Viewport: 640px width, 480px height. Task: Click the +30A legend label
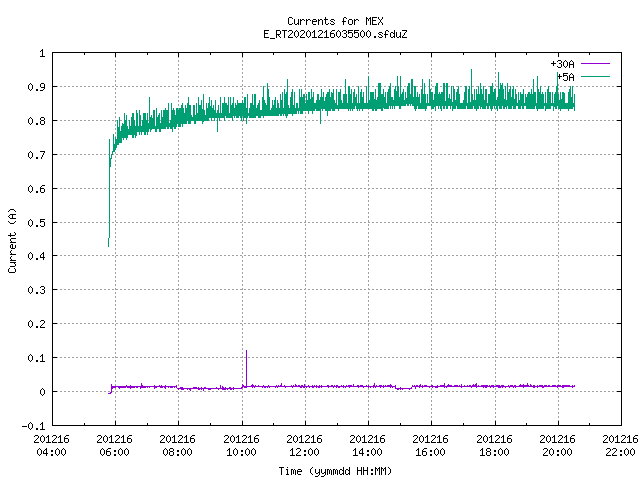click(562, 64)
